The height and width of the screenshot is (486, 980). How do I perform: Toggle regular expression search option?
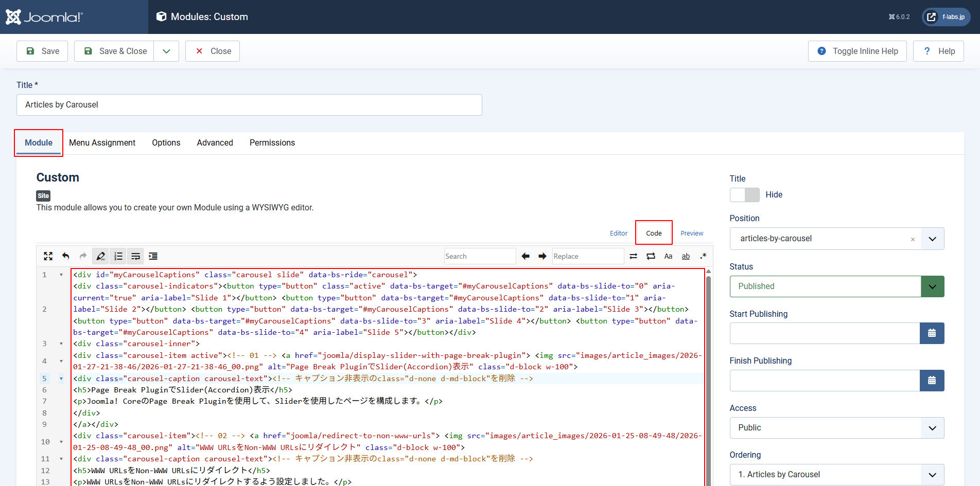tap(703, 256)
